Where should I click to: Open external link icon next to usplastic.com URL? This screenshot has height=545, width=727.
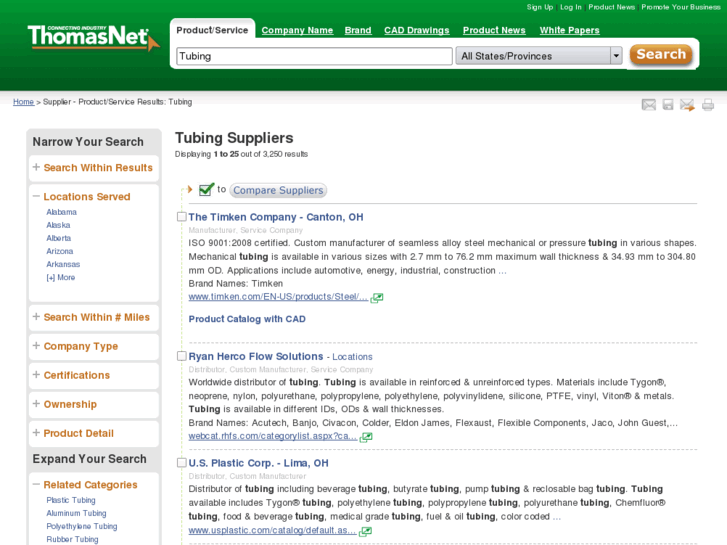(x=365, y=531)
